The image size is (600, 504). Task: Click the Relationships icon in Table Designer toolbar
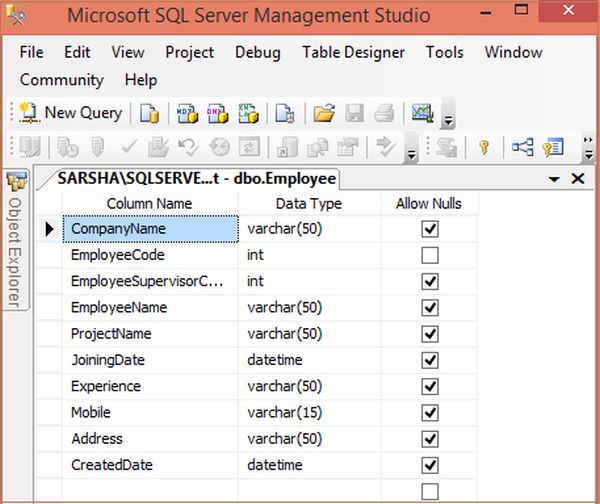[x=522, y=148]
